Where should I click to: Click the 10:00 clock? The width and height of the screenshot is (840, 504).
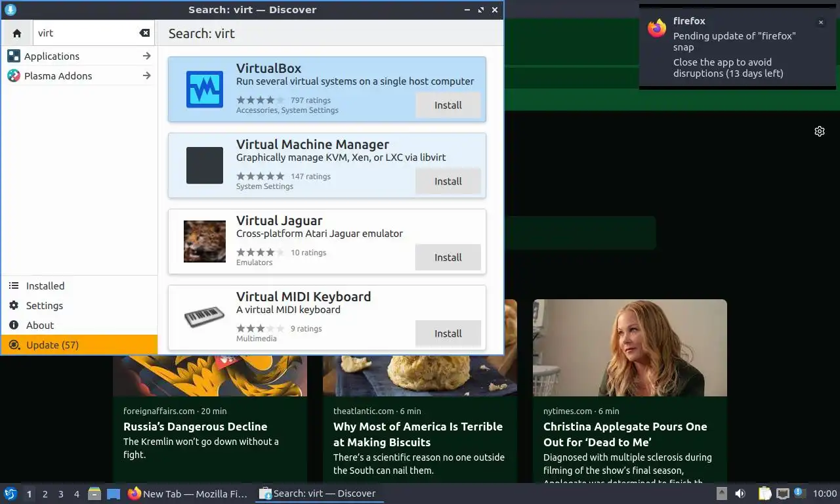pyautogui.click(x=825, y=493)
